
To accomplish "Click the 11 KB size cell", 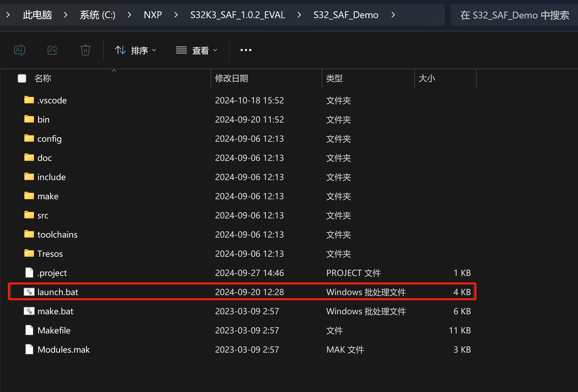I will click(460, 330).
